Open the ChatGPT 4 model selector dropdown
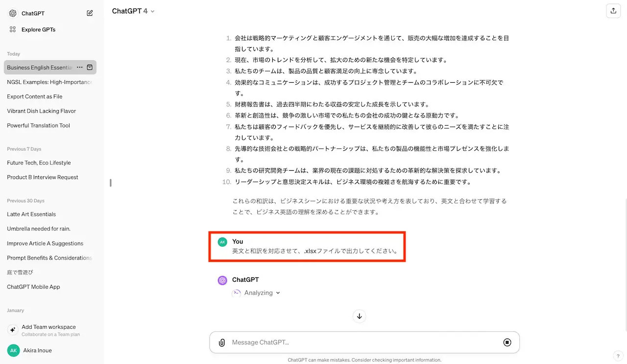This screenshot has height=364, width=627. (133, 11)
